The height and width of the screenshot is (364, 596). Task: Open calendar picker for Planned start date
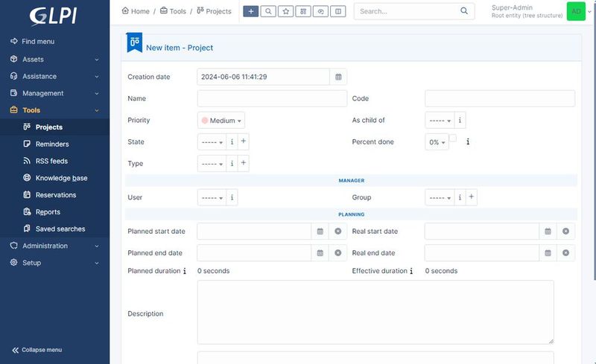[320, 231]
